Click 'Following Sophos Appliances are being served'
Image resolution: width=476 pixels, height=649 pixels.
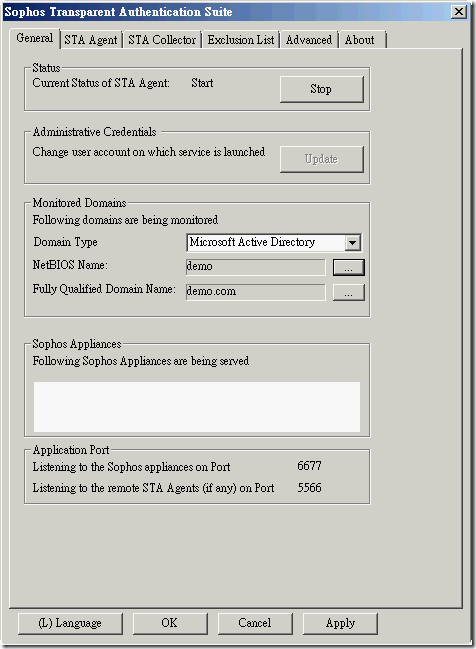click(141, 361)
